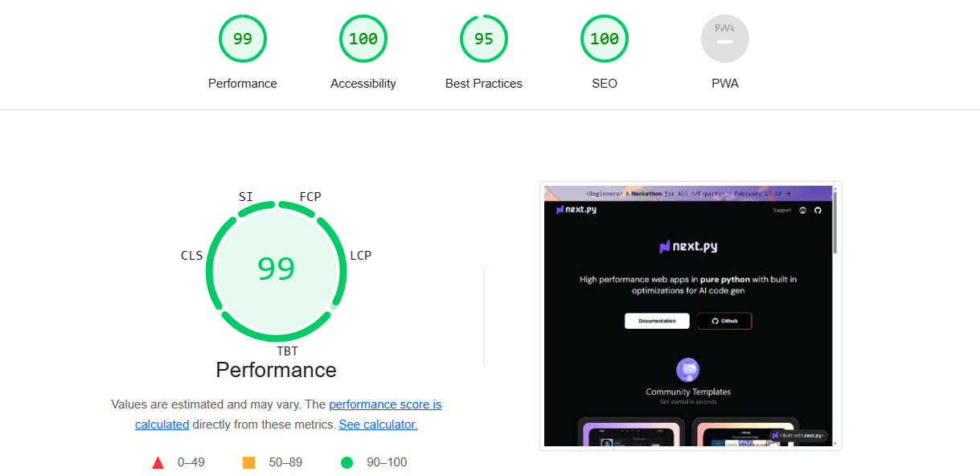Image resolution: width=980 pixels, height=476 pixels.
Task: Jump to the SEO score gauge
Action: (605, 39)
